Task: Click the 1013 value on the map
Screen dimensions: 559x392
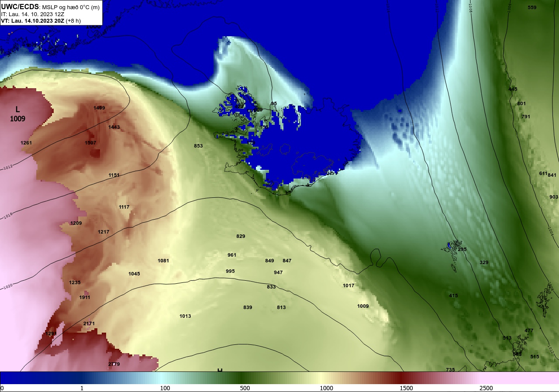Action: (185, 316)
